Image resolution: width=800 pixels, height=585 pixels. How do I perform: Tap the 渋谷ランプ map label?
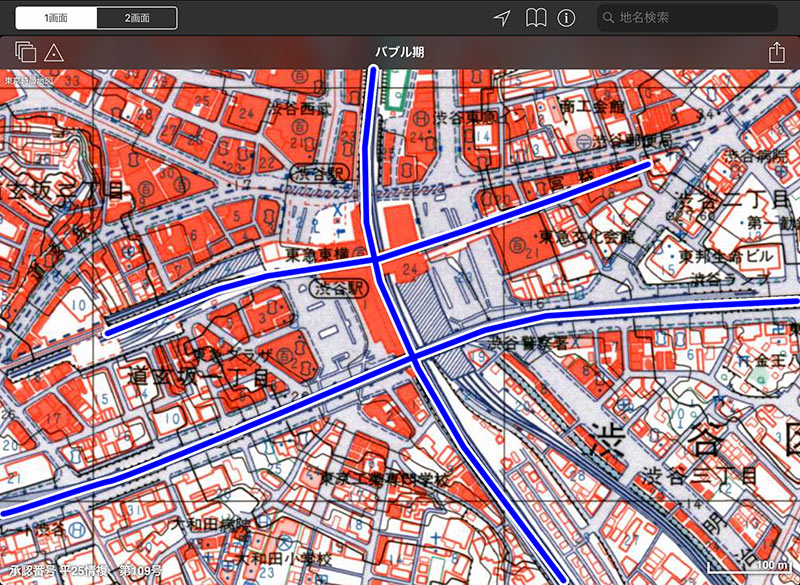pos(731,278)
